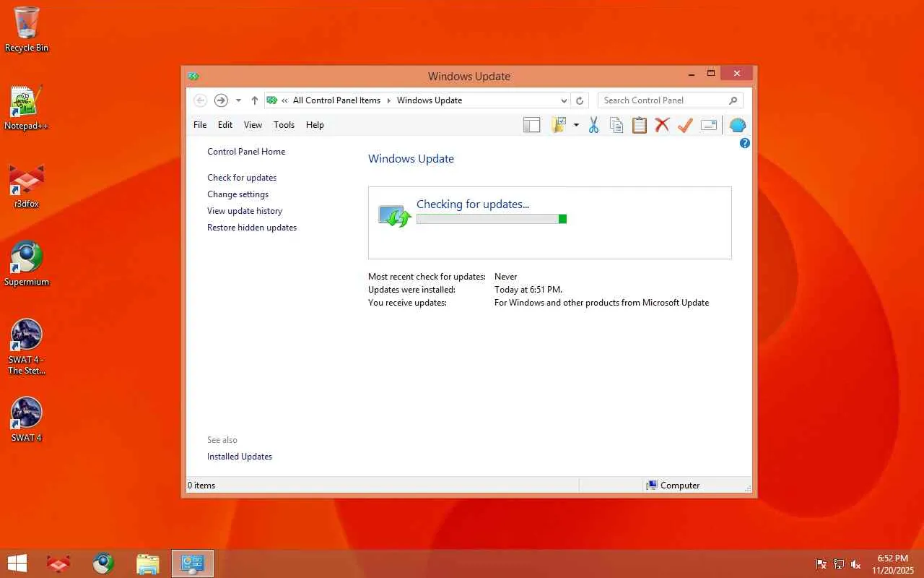The width and height of the screenshot is (924, 578).
Task: Click Restore hidden updates
Action: pyautogui.click(x=252, y=228)
